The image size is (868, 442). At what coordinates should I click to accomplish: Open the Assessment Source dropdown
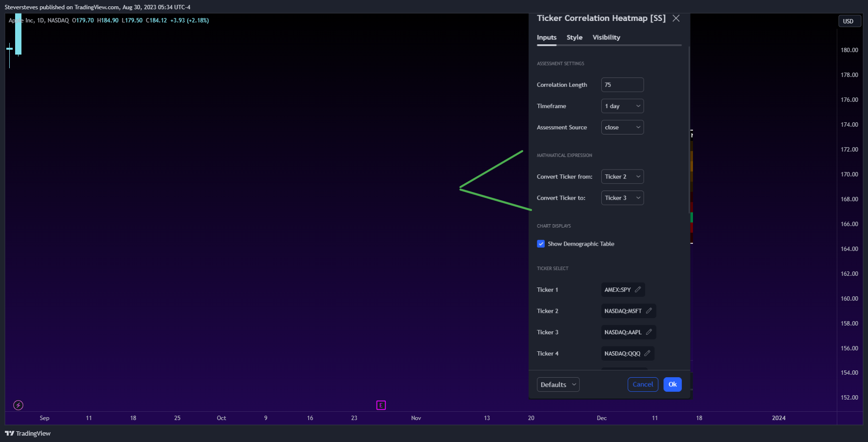pyautogui.click(x=622, y=127)
